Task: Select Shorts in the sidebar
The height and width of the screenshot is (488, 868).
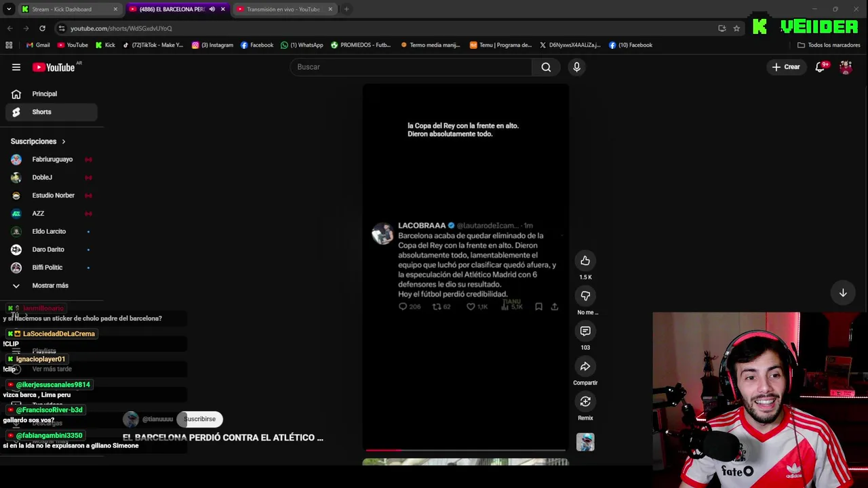Action: 51,112
